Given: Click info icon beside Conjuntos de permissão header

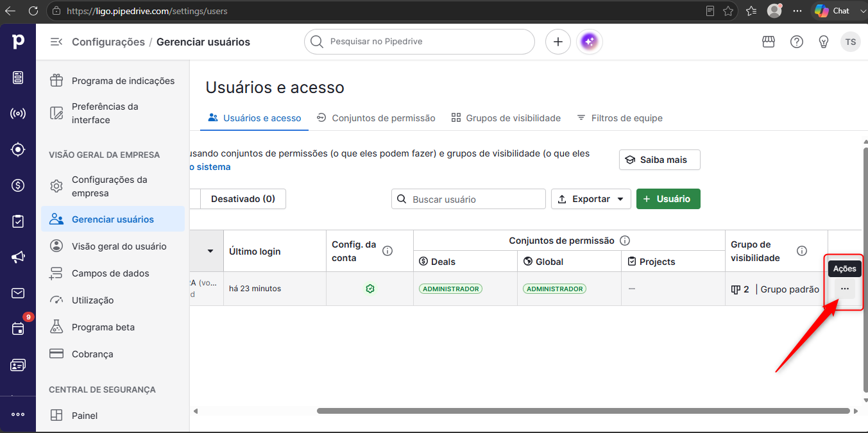Looking at the screenshot, I should point(625,241).
